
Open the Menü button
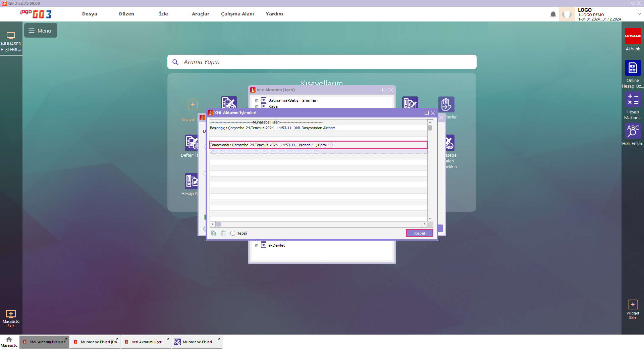(x=41, y=31)
